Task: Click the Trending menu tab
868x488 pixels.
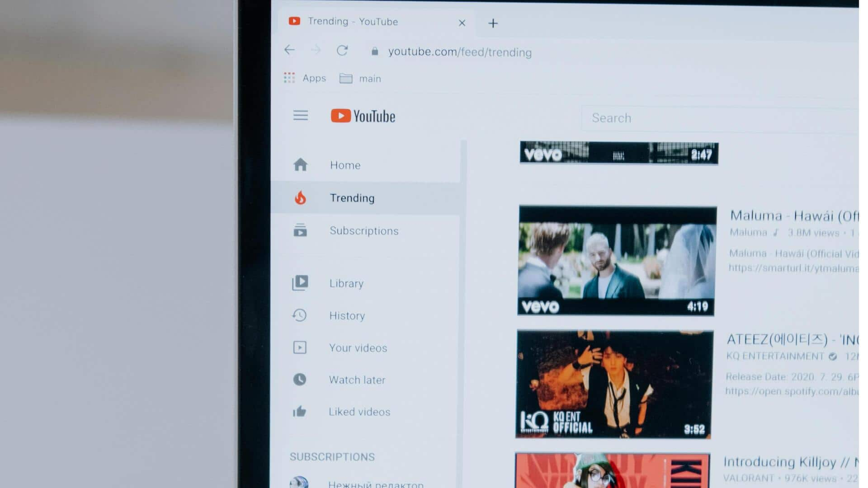Action: click(352, 198)
